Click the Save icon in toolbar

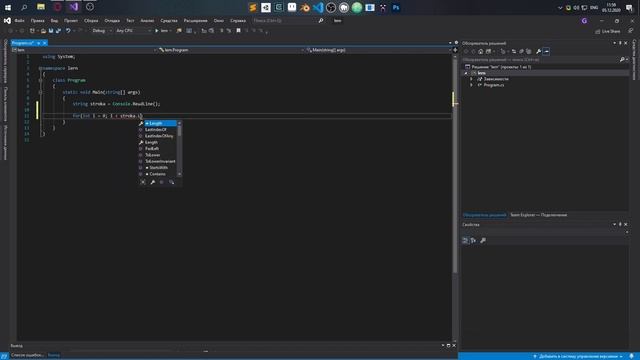51,31
